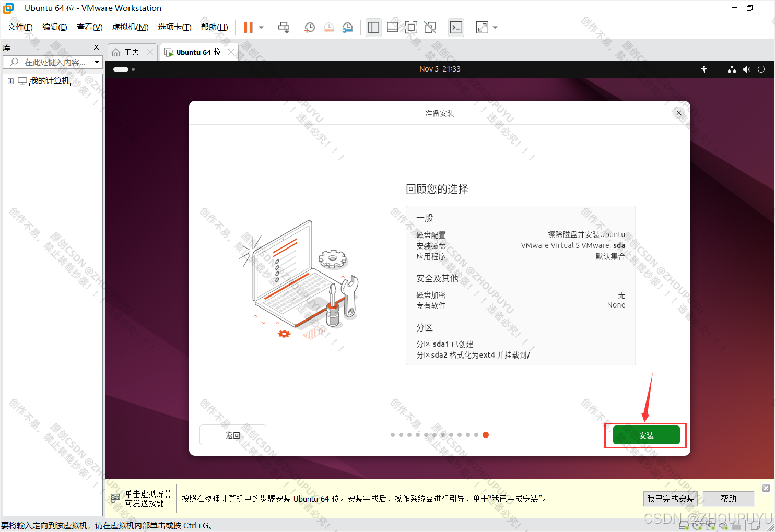775x532 pixels.
Task: Click the Ubuntu network status icon
Action: 732,69
